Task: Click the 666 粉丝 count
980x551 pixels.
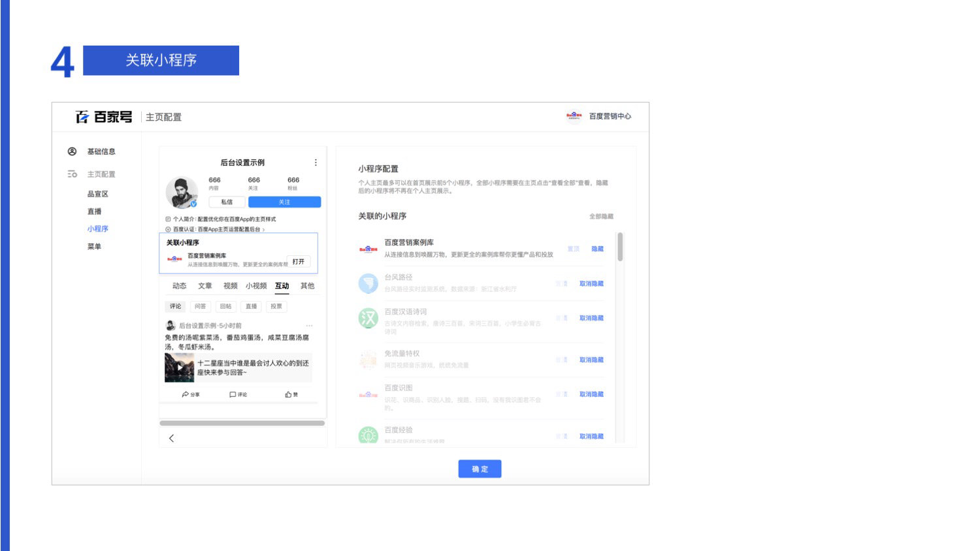Action: [293, 183]
